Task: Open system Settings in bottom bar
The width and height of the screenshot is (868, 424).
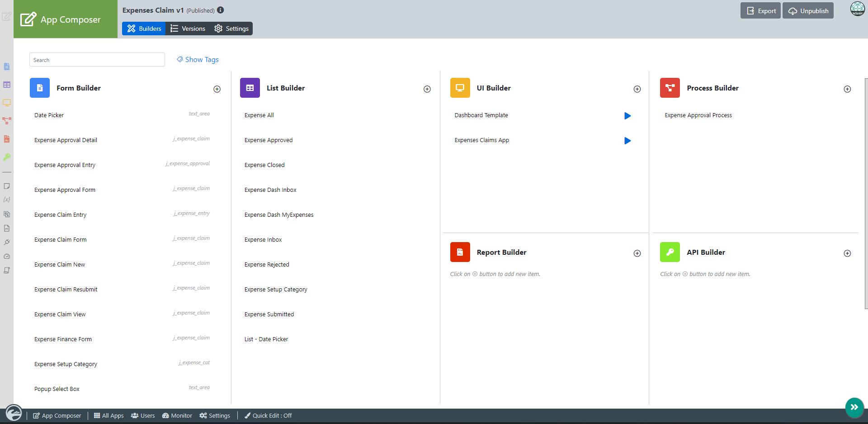Action: point(215,415)
